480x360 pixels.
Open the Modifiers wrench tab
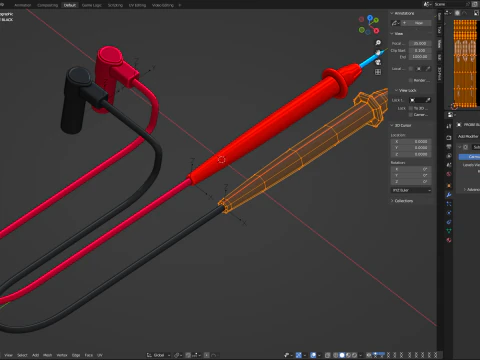point(449,195)
